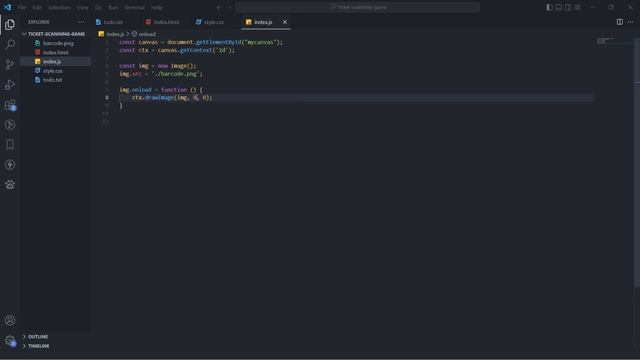Go forward with navigation arrow
Viewport: 640px width, 360px height.
tap(229, 7)
